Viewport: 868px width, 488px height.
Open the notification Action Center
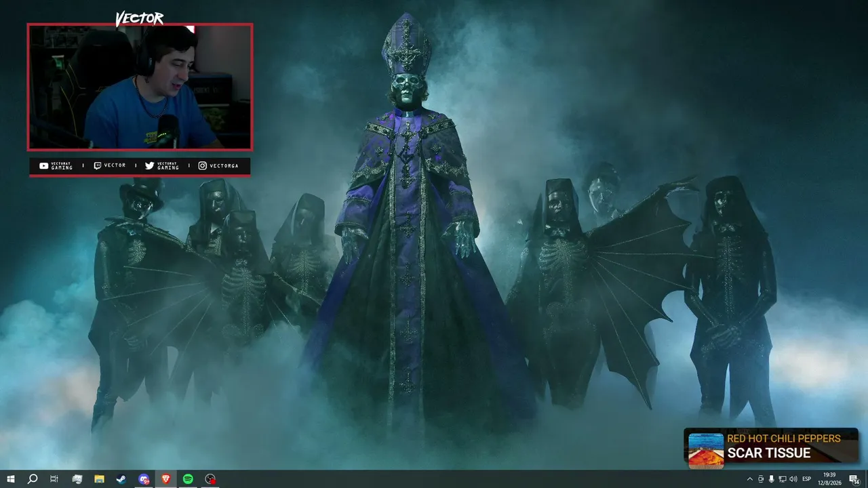(854, 479)
